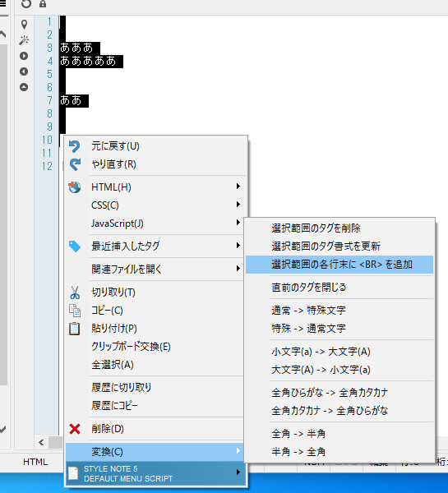Viewport: 448px width, 493px height.
Task: Choose 削除(D) in context menu
Action: tap(156, 429)
